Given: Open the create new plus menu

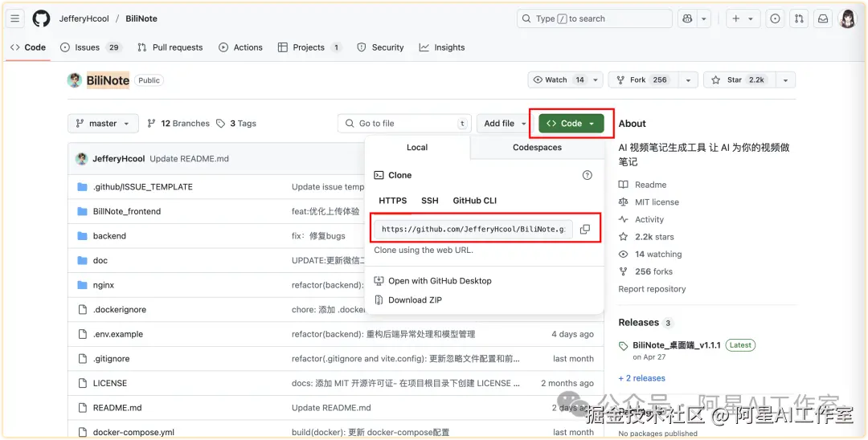Looking at the screenshot, I should [x=743, y=18].
